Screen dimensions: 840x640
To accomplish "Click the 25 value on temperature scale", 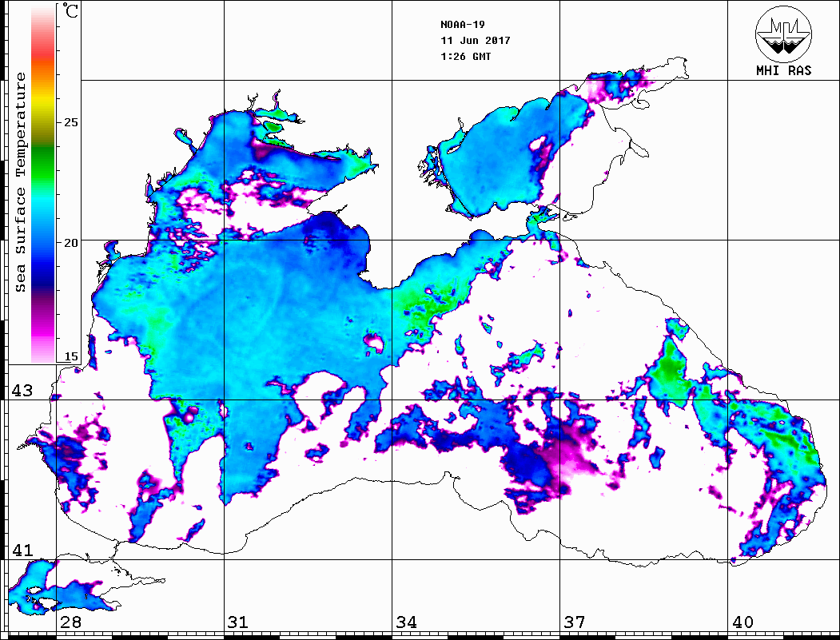I will pos(70,122).
